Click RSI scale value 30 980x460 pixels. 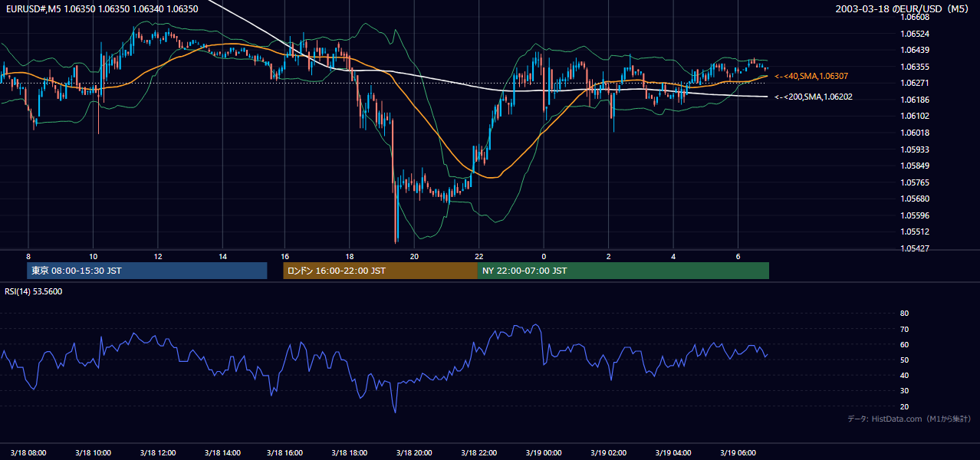tap(904, 391)
